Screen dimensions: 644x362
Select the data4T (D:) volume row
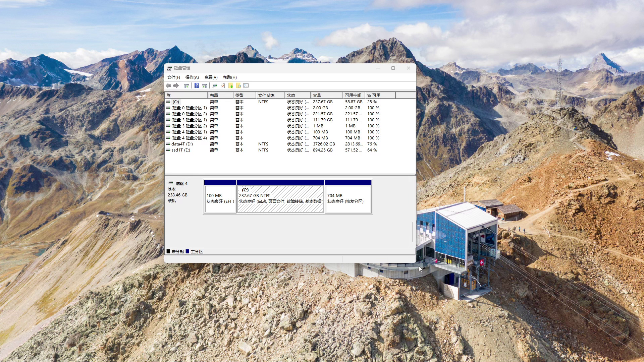pos(181,144)
